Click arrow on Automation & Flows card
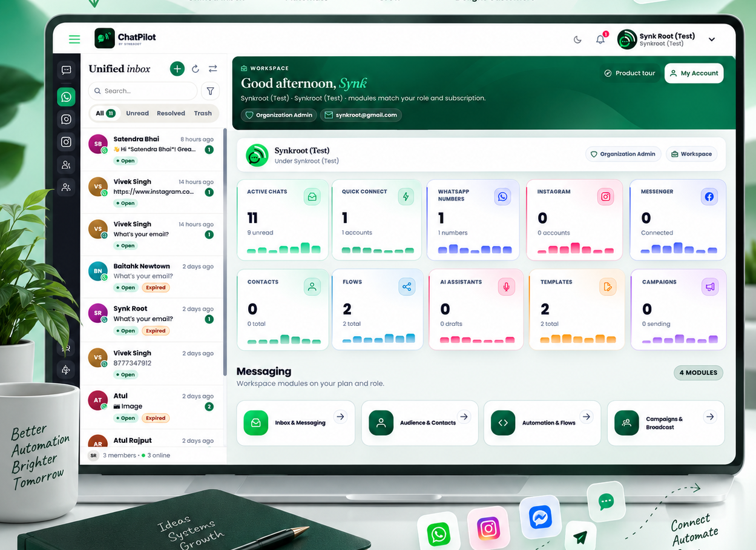This screenshot has height=550, width=756. (x=586, y=417)
